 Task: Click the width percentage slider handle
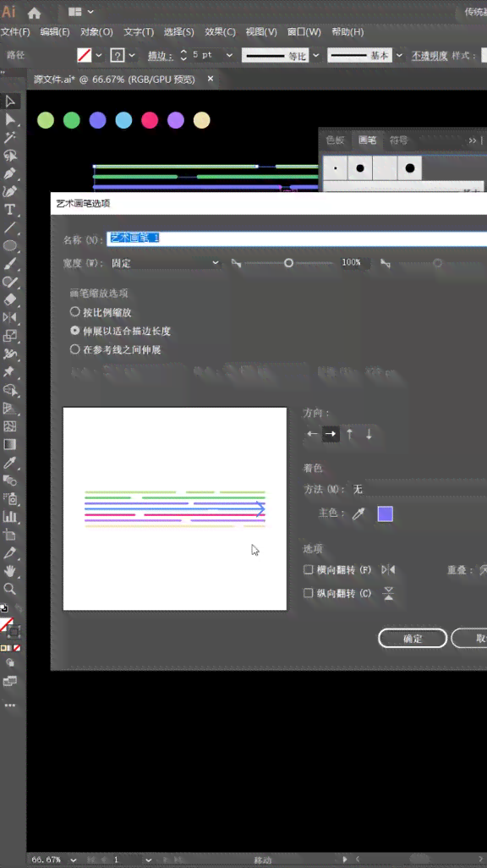pyautogui.click(x=288, y=263)
